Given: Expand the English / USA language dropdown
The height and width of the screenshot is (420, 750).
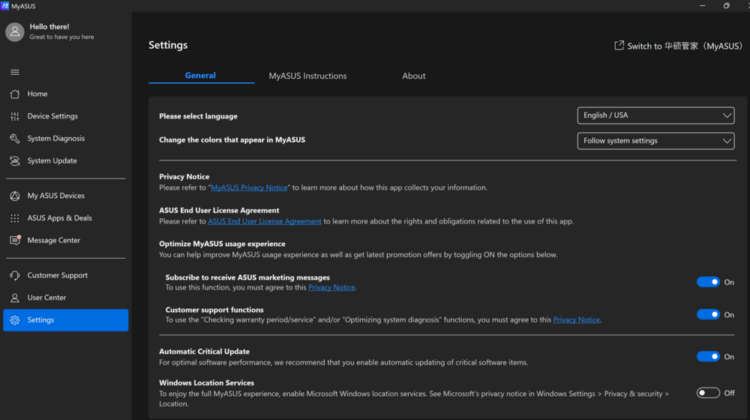Looking at the screenshot, I should (x=656, y=115).
